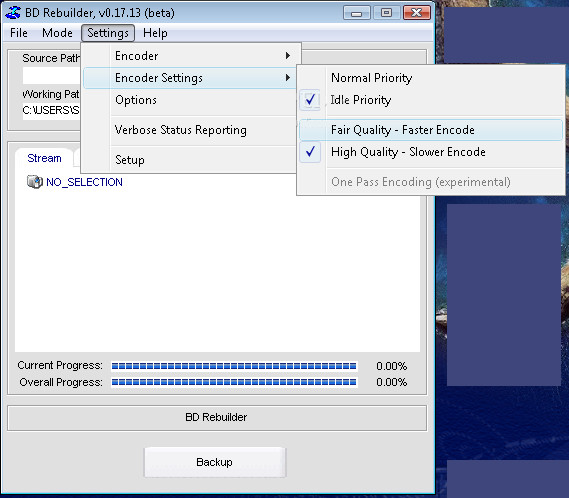Image resolution: width=569 pixels, height=498 pixels.
Task: Click the Working Path field
Action: (x=51, y=110)
